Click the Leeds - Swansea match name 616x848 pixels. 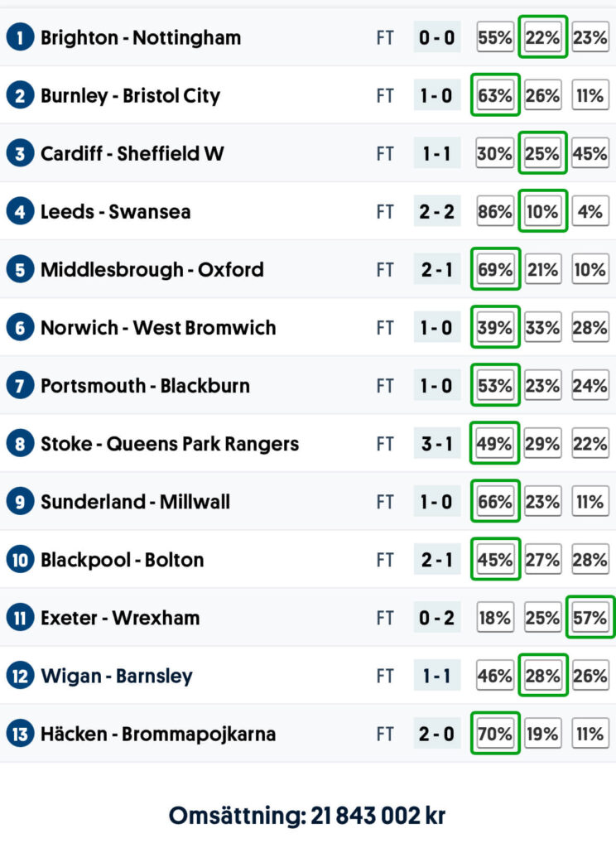115,211
